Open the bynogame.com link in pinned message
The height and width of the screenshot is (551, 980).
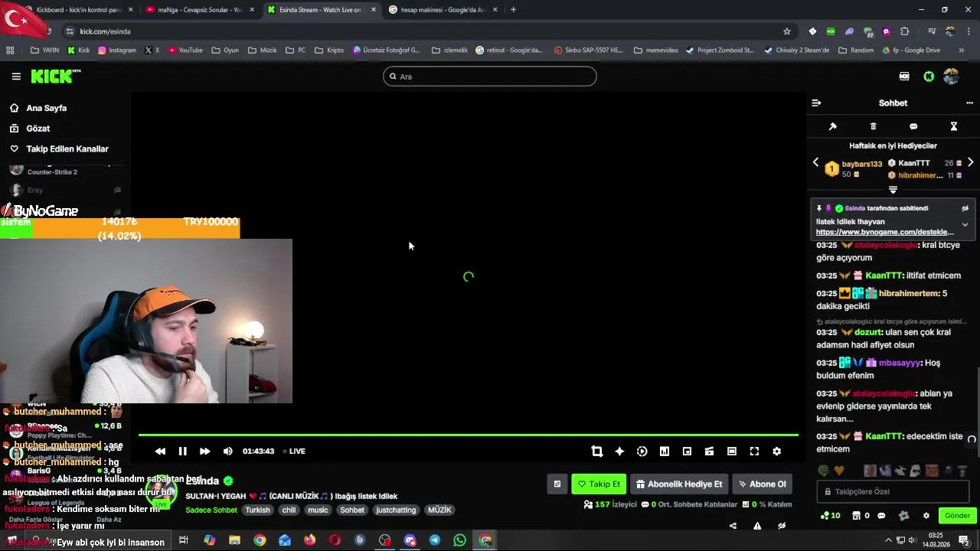[x=885, y=232]
